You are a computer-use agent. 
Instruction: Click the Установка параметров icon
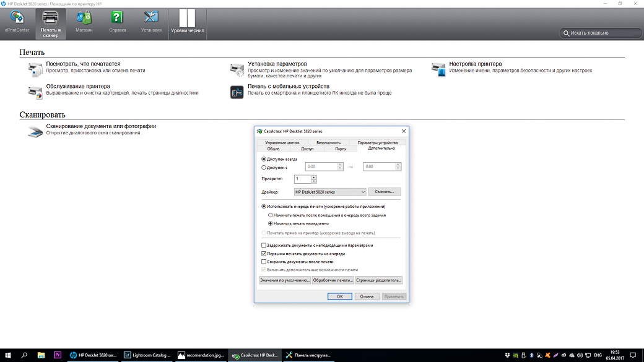(237, 69)
